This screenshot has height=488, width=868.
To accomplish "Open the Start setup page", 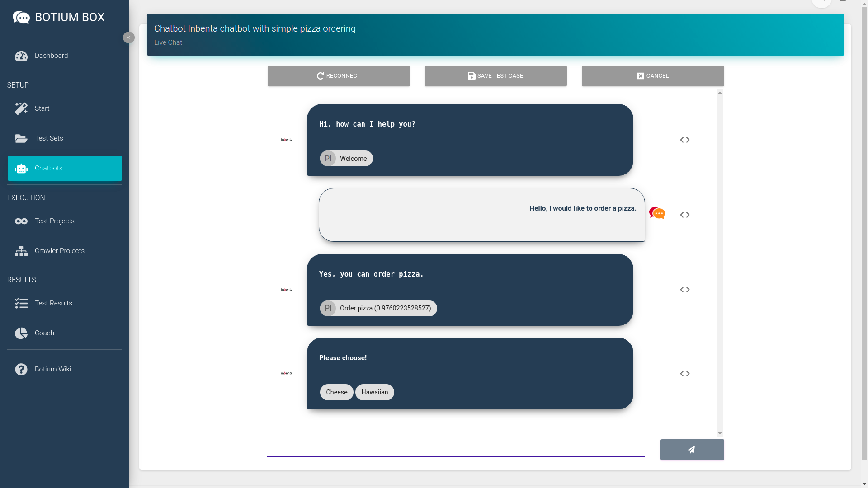I will point(65,108).
